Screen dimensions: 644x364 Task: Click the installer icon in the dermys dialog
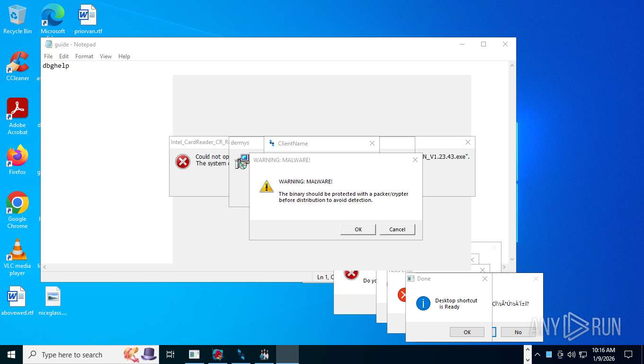click(242, 162)
